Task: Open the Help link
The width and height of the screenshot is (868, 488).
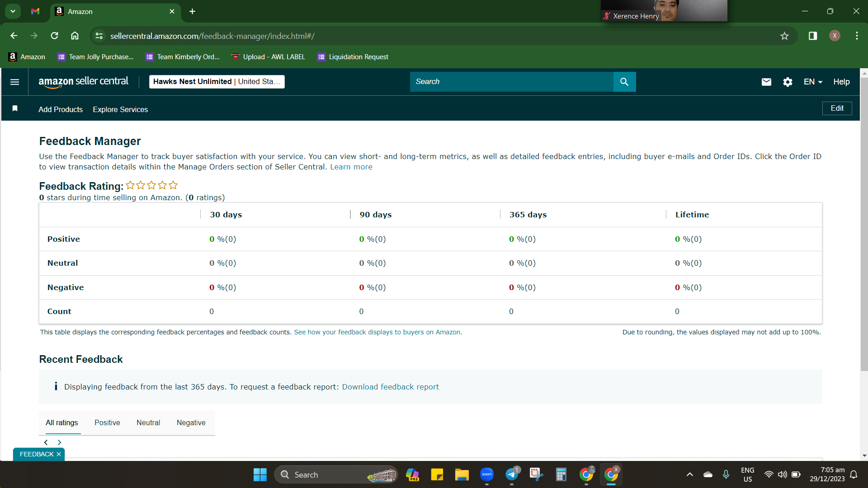Action: pos(841,82)
